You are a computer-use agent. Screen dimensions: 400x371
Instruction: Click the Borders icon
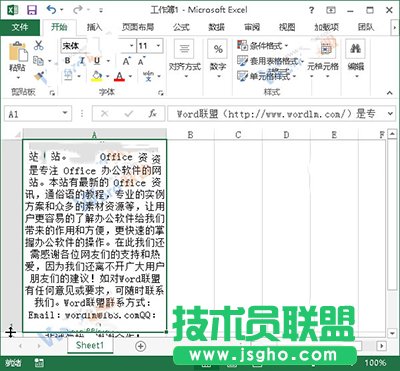point(68,75)
